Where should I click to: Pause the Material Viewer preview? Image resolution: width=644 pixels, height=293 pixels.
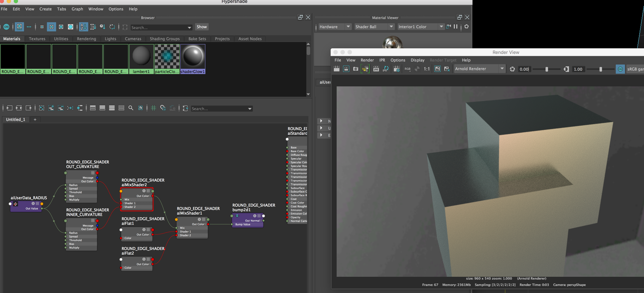click(x=456, y=26)
